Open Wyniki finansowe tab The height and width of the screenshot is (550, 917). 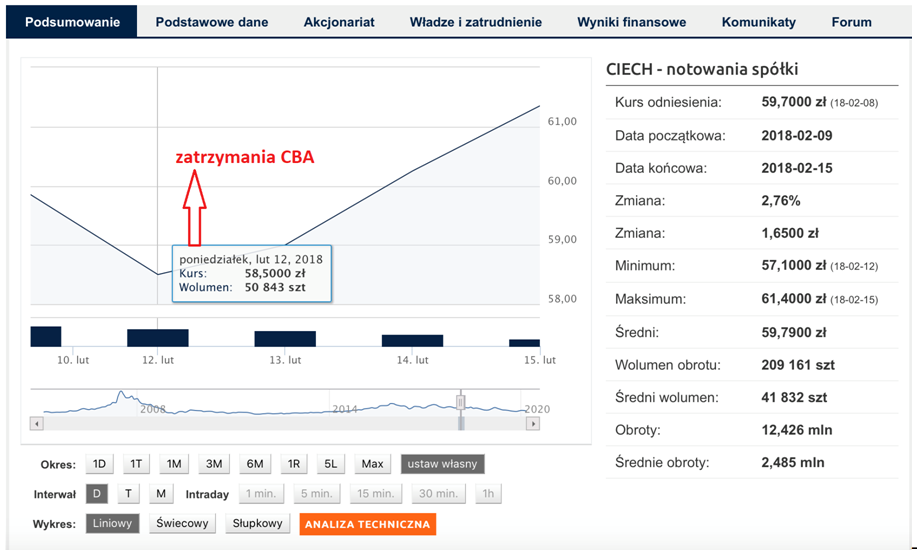632,22
